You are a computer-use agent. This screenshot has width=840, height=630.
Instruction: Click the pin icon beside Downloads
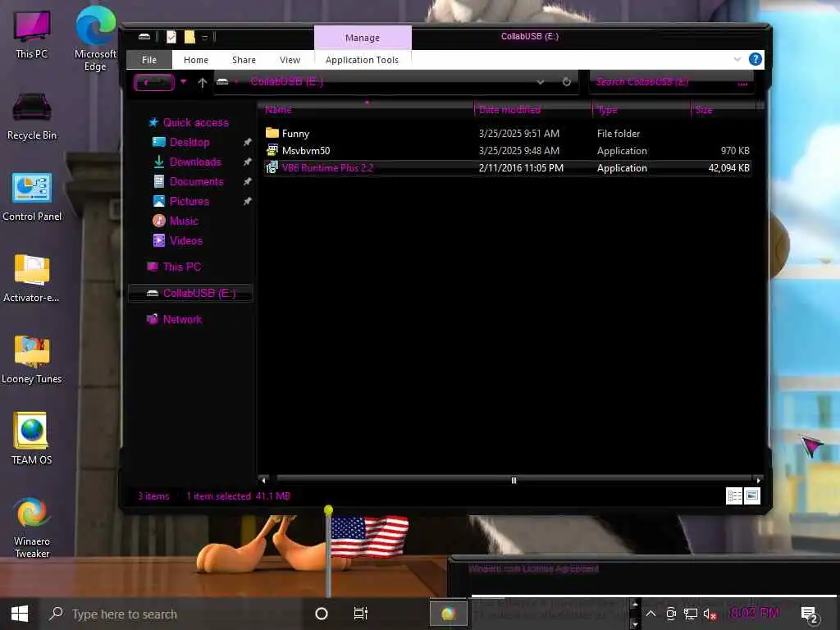pos(247,162)
